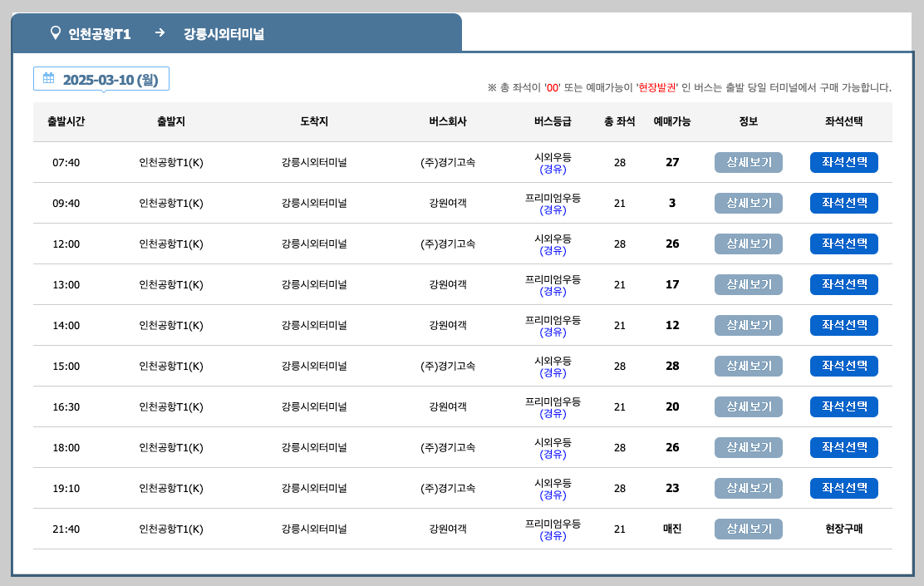Click the 총 좌석 column header
Viewport: 924px width, 586px height.
point(619,121)
